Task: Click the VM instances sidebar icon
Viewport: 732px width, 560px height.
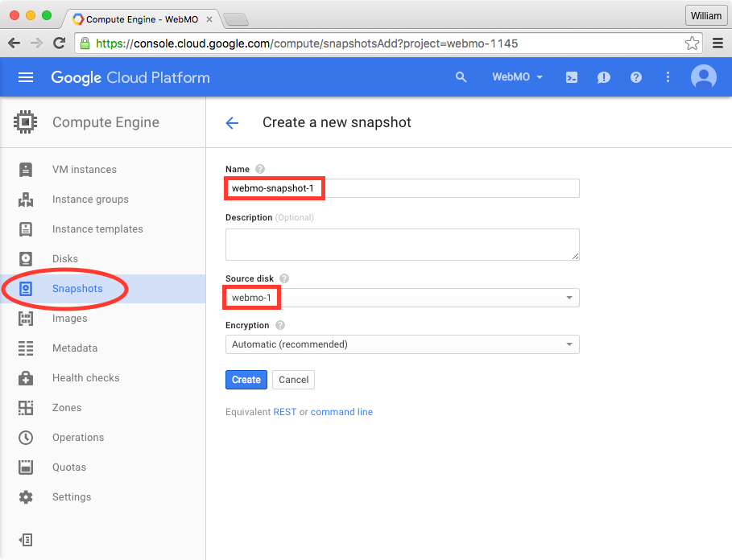Action: pos(26,170)
